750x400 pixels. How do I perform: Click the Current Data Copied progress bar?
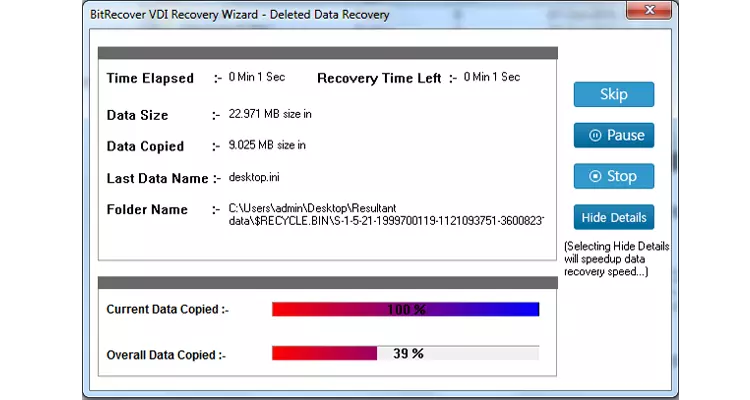tap(406, 310)
